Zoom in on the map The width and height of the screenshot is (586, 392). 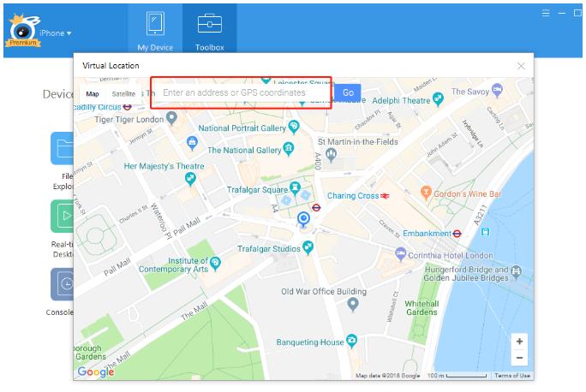[x=519, y=342]
